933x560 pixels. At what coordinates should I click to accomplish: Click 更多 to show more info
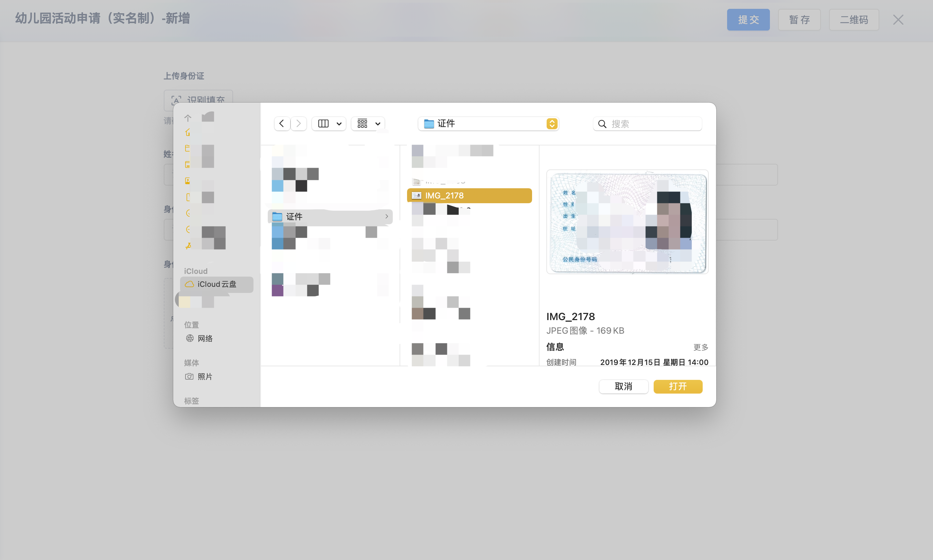click(x=701, y=347)
